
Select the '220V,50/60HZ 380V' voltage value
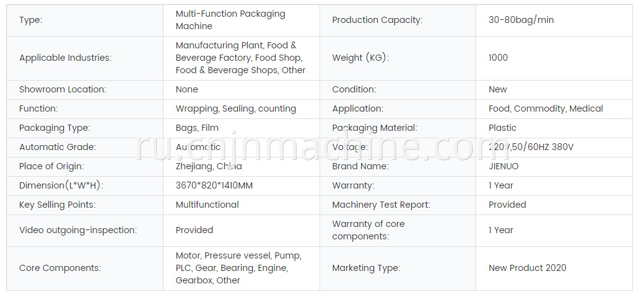531,148
